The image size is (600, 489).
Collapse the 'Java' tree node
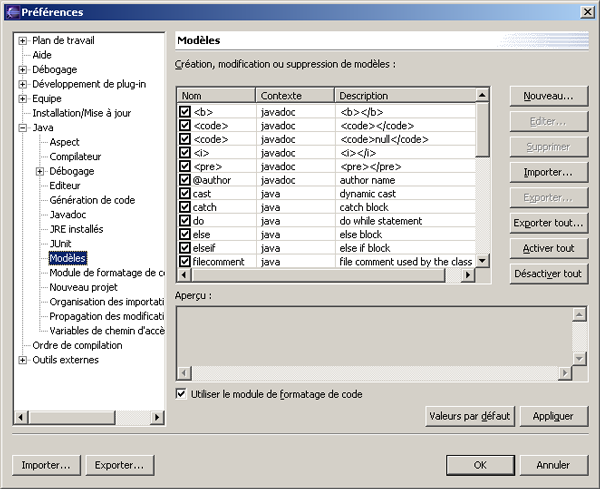[x=23, y=128]
